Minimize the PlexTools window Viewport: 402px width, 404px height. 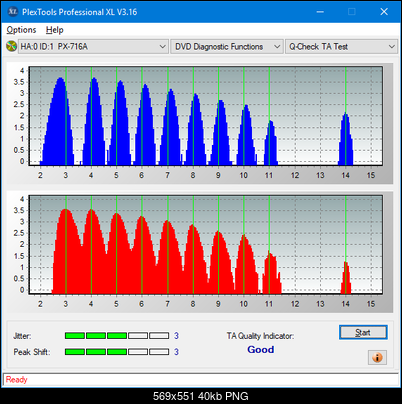320,12
